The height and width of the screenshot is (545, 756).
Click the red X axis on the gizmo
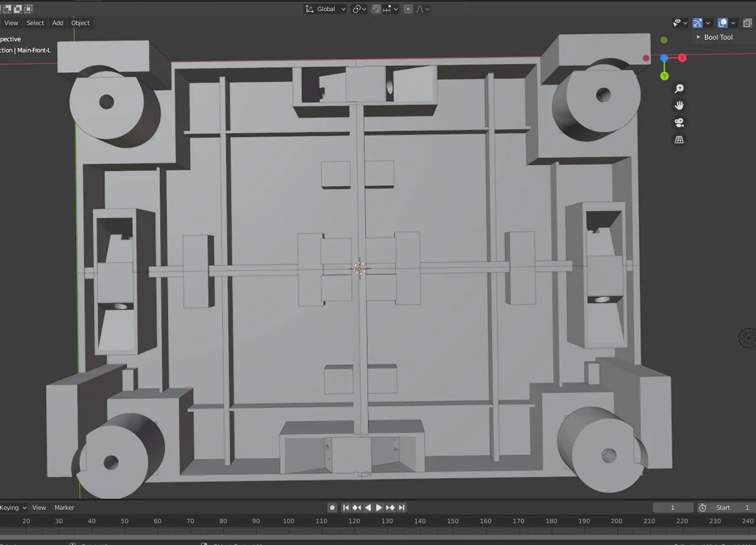682,57
